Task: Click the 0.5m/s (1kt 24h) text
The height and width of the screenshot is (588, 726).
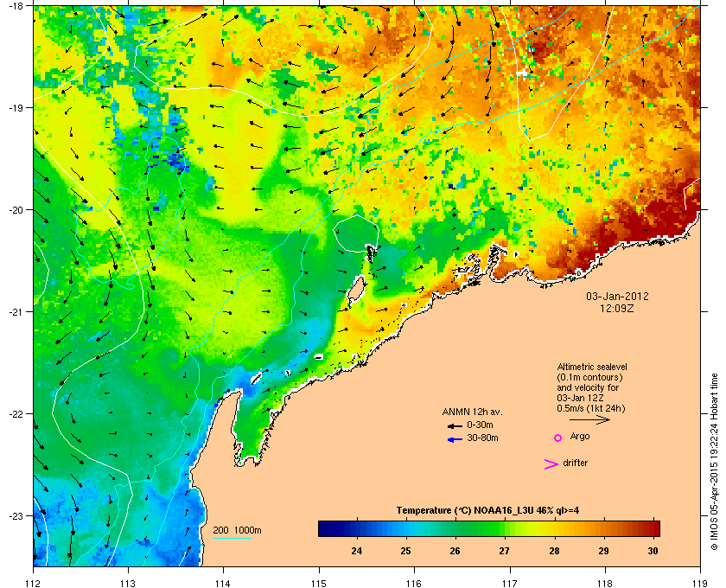Action: point(591,408)
